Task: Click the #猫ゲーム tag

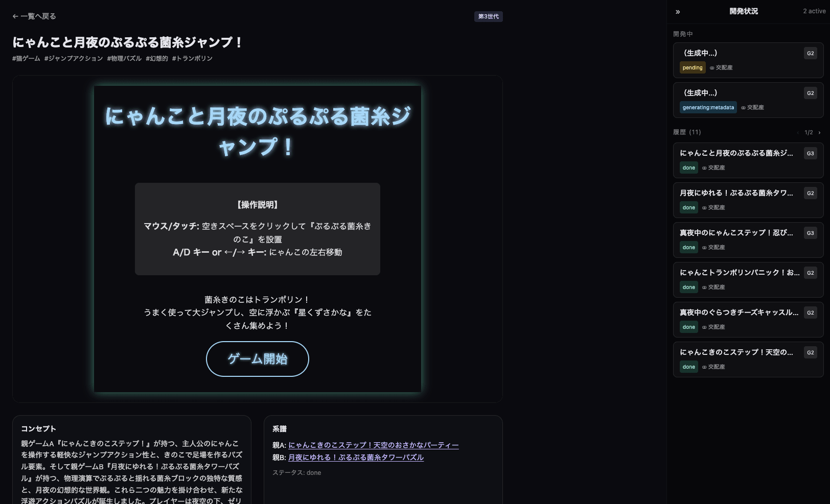Action: pos(26,59)
